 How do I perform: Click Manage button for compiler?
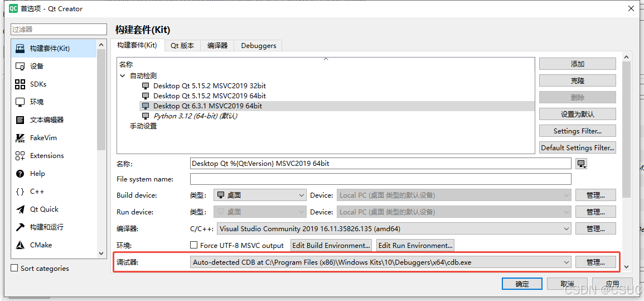[x=595, y=228]
